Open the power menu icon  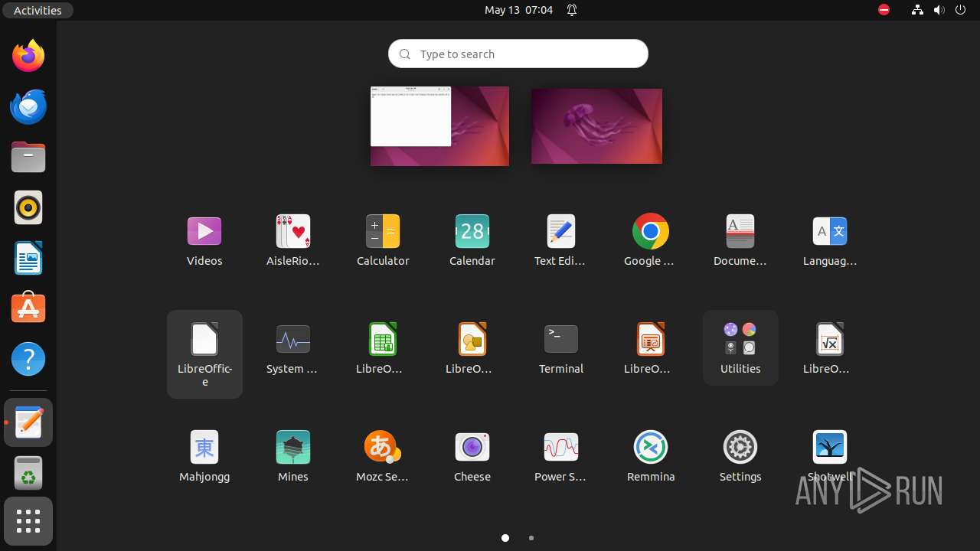pos(961,10)
